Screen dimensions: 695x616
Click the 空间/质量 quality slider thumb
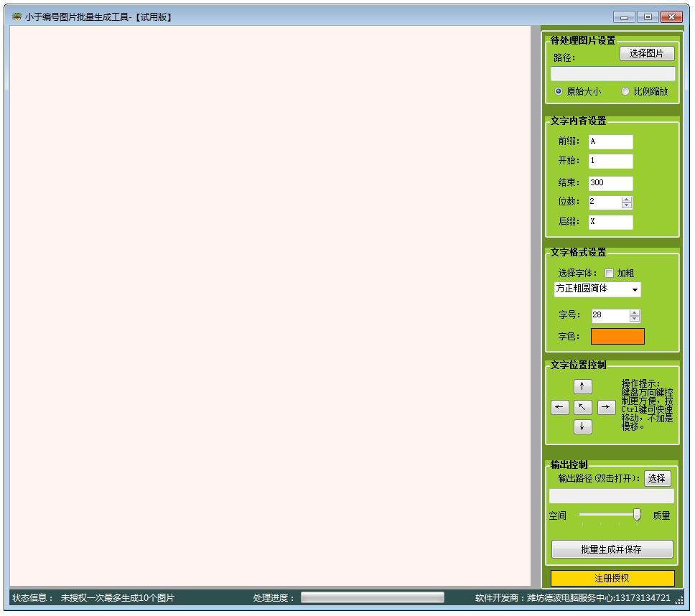[637, 515]
